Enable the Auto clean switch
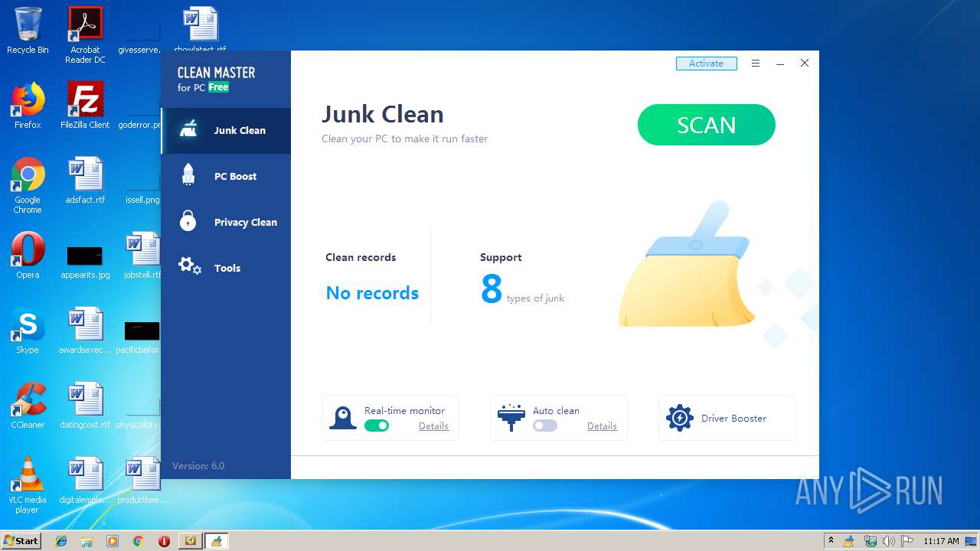This screenshot has width=980, height=551. coord(545,425)
